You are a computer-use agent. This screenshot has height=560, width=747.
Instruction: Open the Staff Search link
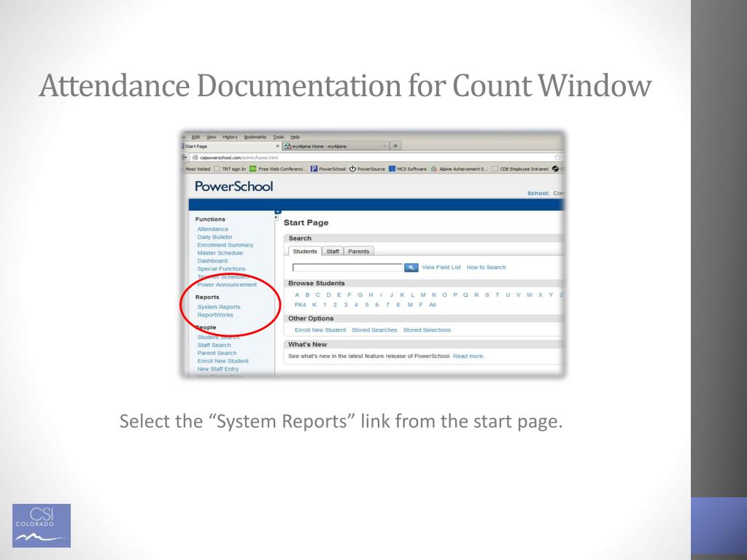[214, 345]
